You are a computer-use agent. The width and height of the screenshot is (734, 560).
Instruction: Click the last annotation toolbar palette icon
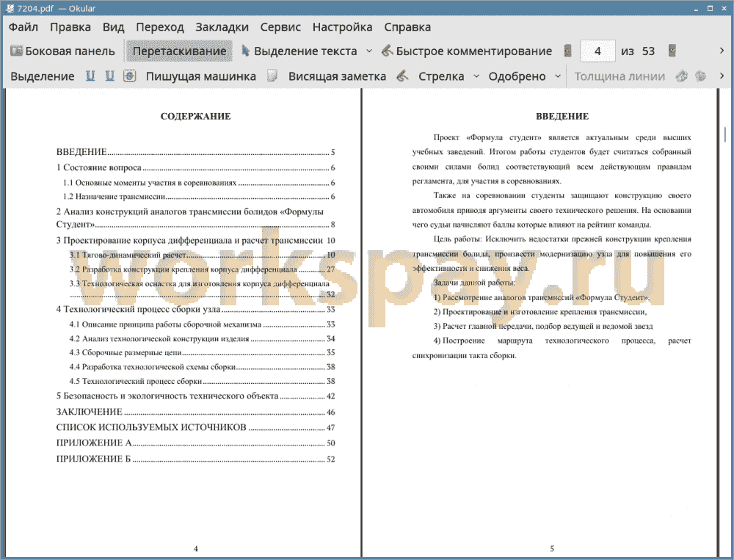pos(700,76)
